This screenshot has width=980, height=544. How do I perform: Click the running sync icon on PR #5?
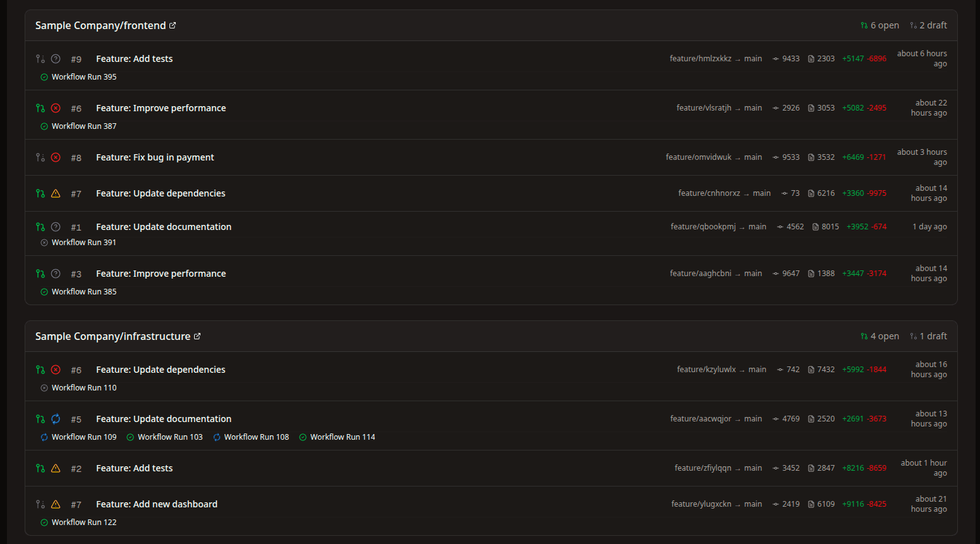click(56, 419)
